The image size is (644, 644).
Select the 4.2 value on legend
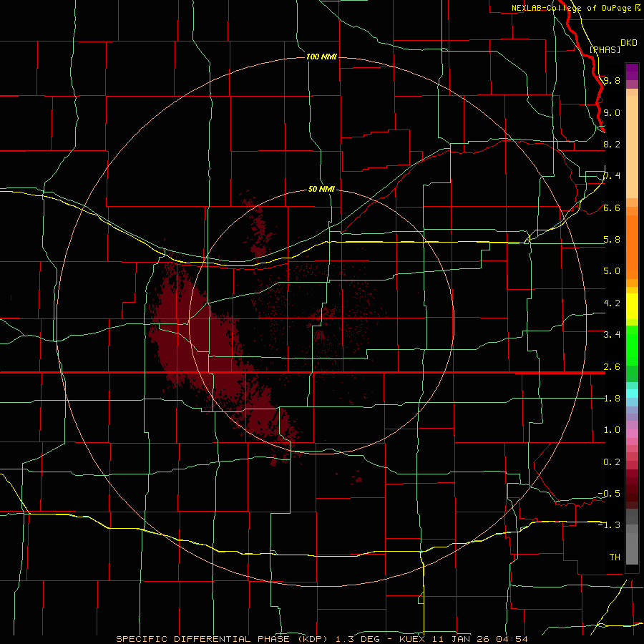pyautogui.click(x=612, y=303)
